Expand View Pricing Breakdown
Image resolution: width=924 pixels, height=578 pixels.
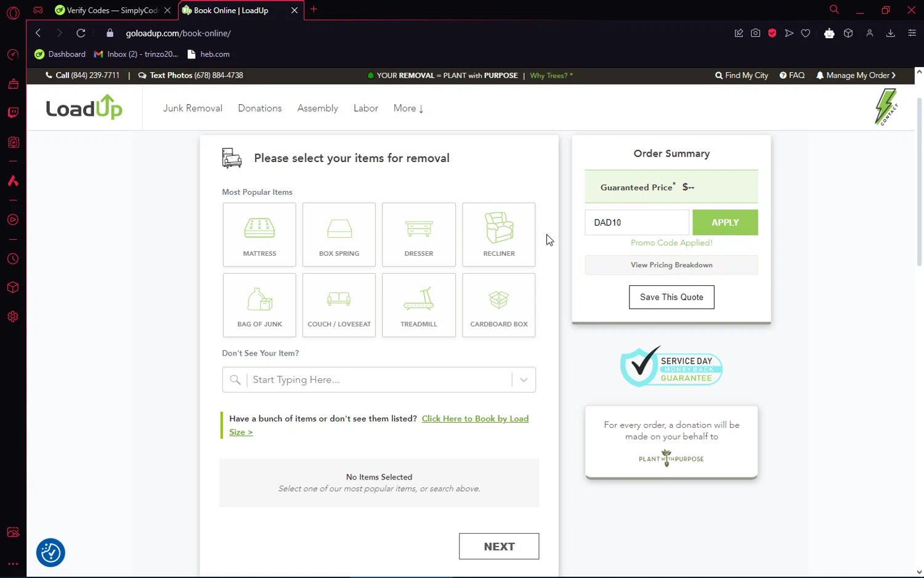click(671, 265)
